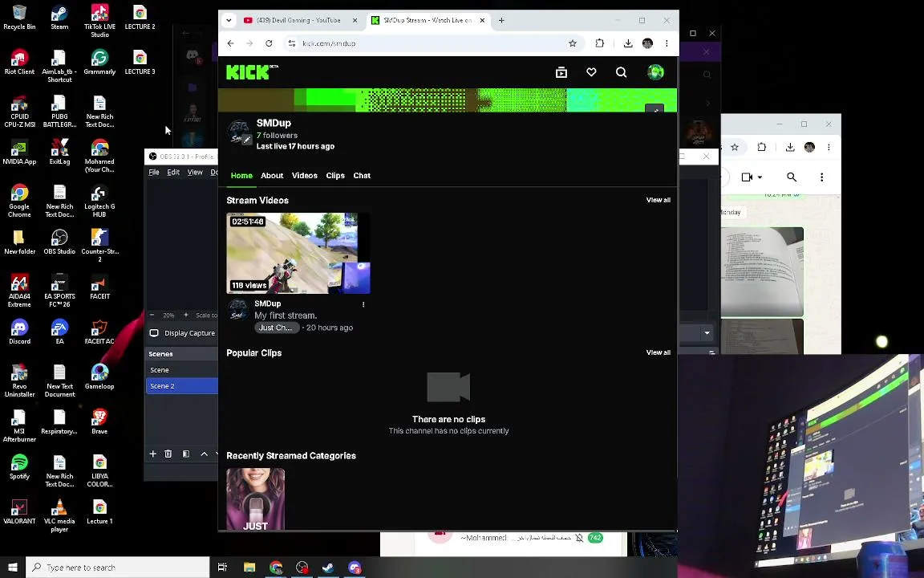Open Windows Start menu
The width and height of the screenshot is (924, 578).
pos(12,568)
